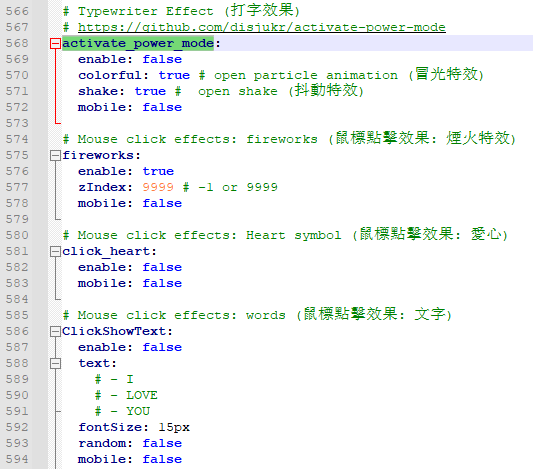Click the 'colorful: true' true value
The width and height of the screenshot is (533, 469).
point(174,75)
